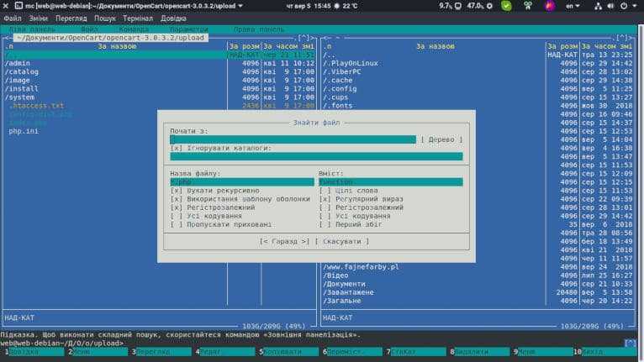Click function key 4 'Редаг'
The image size is (644, 362).
click(x=224, y=352)
